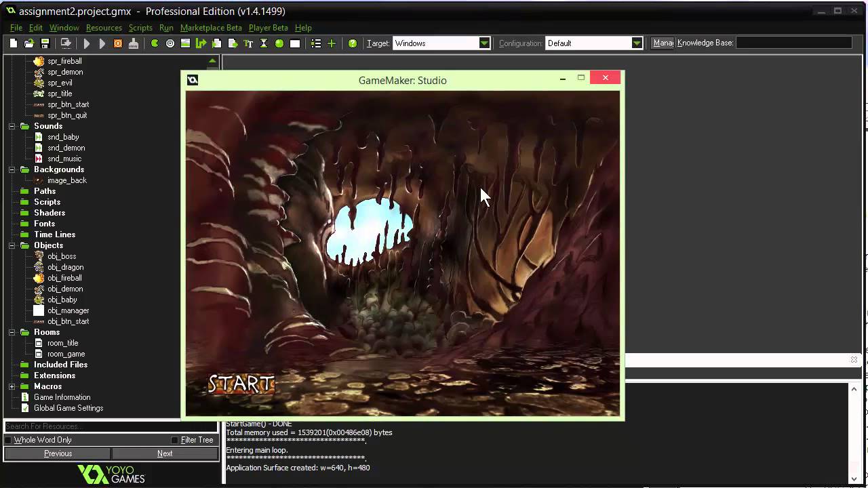The image size is (868, 488).
Task: Collapse the Objects folder
Action: (12, 245)
